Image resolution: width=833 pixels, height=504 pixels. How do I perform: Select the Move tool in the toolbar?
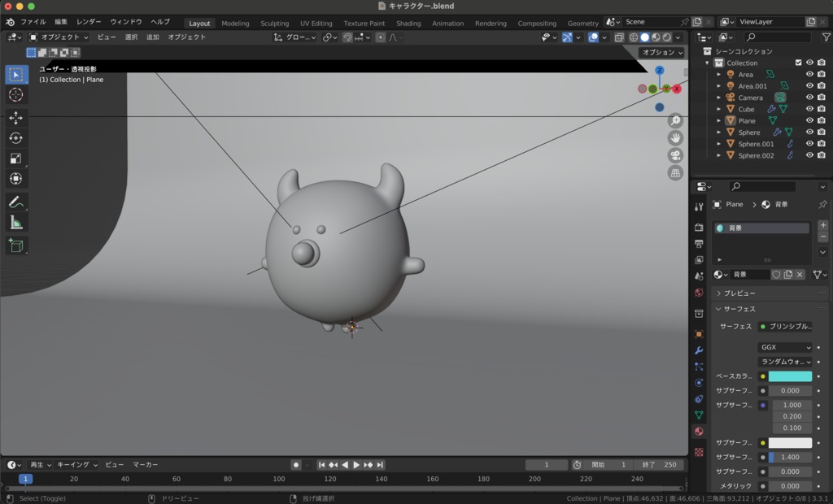pos(16,118)
